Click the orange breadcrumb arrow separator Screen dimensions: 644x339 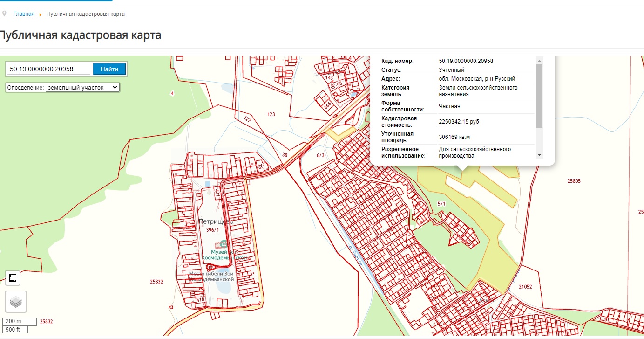(41, 14)
